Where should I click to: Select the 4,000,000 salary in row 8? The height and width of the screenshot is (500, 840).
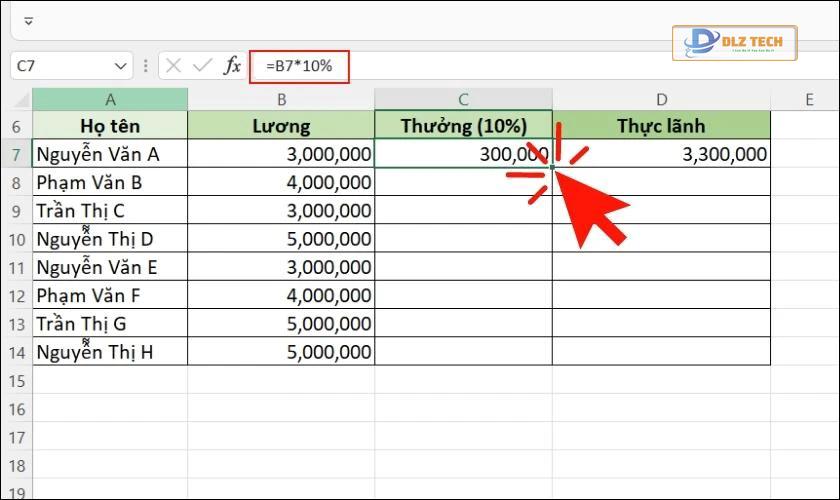(x=281, y=182)
